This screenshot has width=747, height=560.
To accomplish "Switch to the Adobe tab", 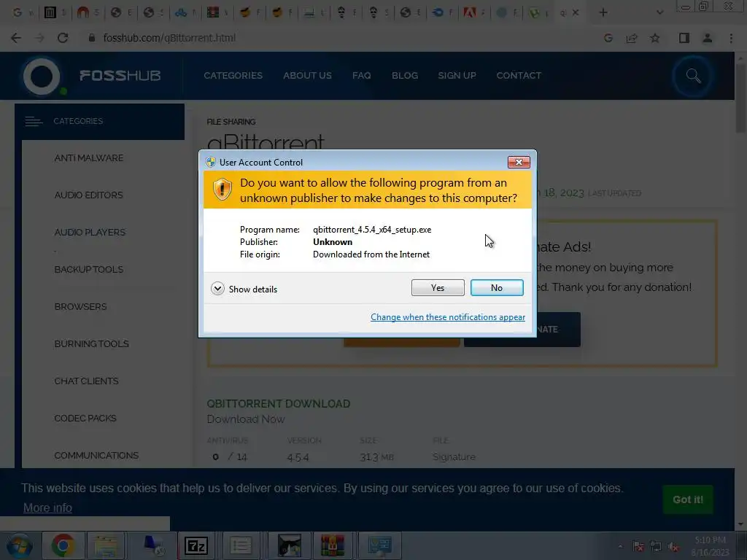I will [x=474, y=13].
